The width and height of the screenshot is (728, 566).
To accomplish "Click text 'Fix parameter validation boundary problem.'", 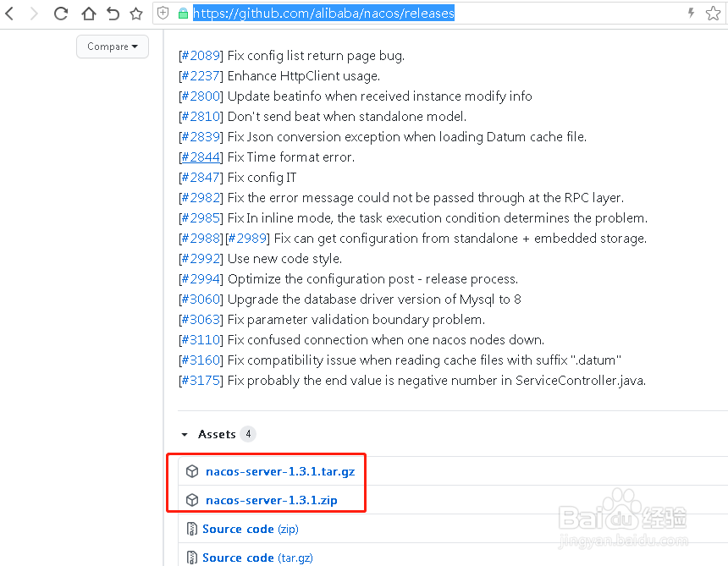I will [x=356, y=320].
